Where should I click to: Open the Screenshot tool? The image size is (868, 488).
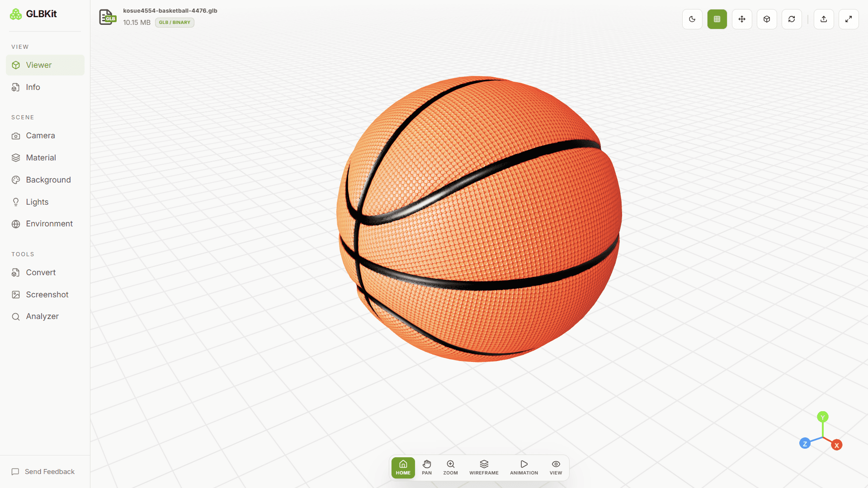(45, 295)
